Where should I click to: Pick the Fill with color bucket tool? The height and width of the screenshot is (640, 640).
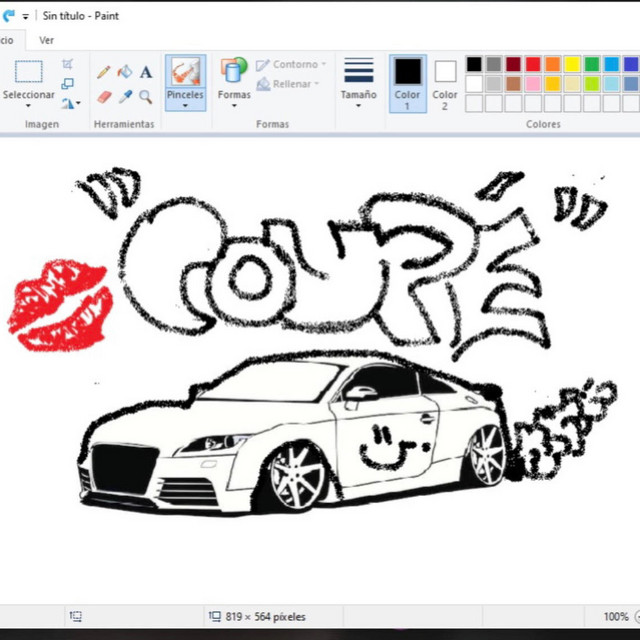pyautogui.click(x=125, y=72)
